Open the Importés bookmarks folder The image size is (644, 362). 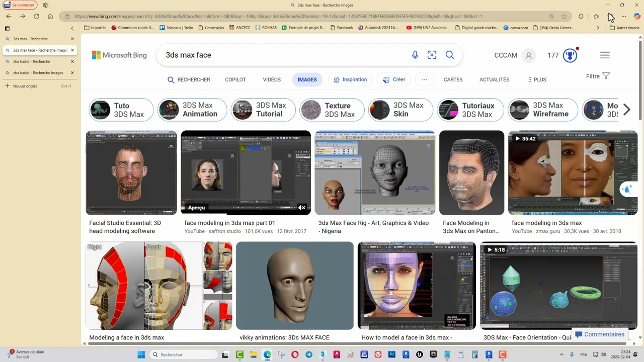click(x=95, y=28)
